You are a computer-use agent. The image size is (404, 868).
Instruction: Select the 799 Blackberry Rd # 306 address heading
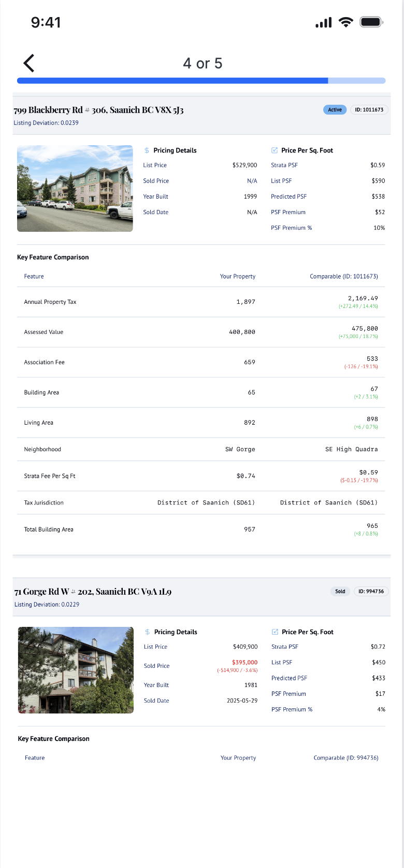pyautogui.click(x=98, y=110)
